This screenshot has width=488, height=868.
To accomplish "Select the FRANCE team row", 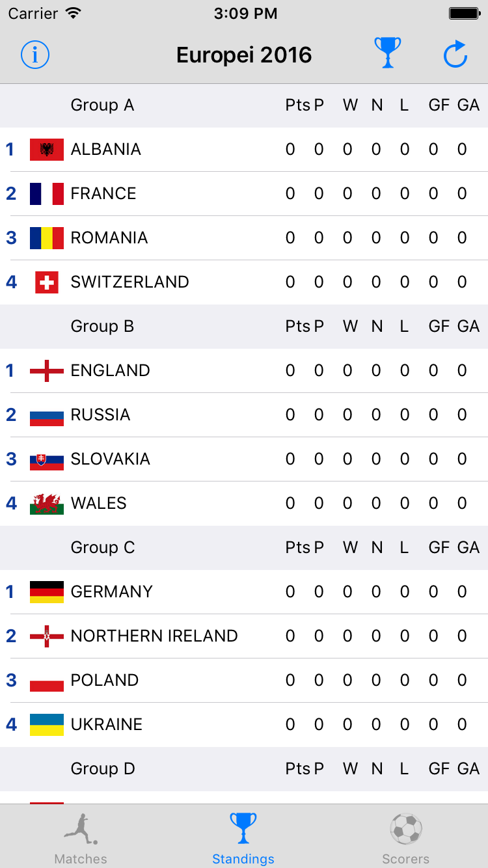I will (244, 194).
